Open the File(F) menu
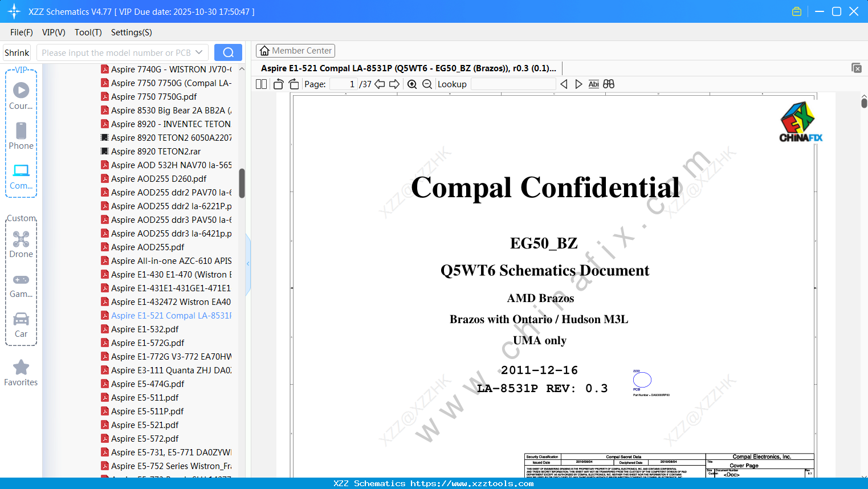The image size is (868, 489). tap(22, 32)
